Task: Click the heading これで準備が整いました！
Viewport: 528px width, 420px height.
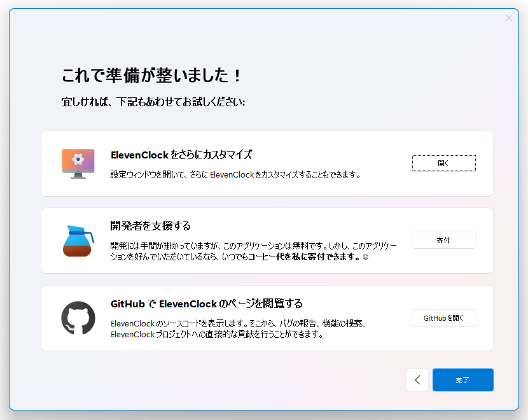Action: (x=151, y=75)
